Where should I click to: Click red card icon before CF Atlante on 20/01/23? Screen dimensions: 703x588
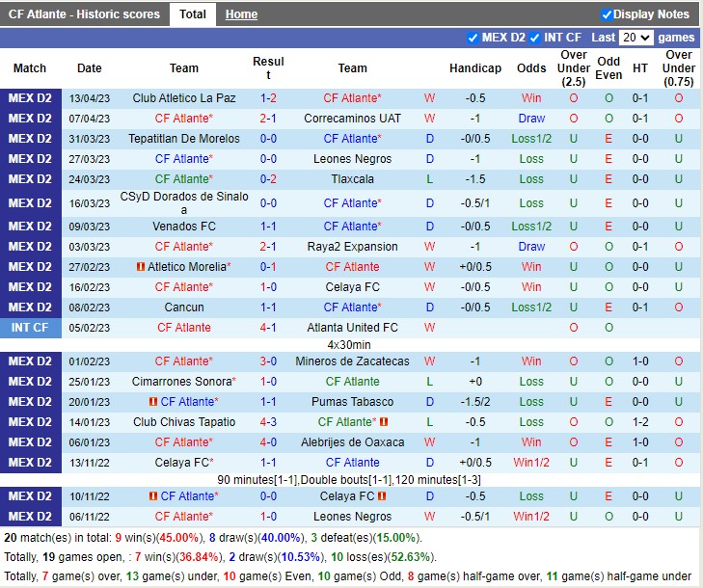[x=153, y=402]
